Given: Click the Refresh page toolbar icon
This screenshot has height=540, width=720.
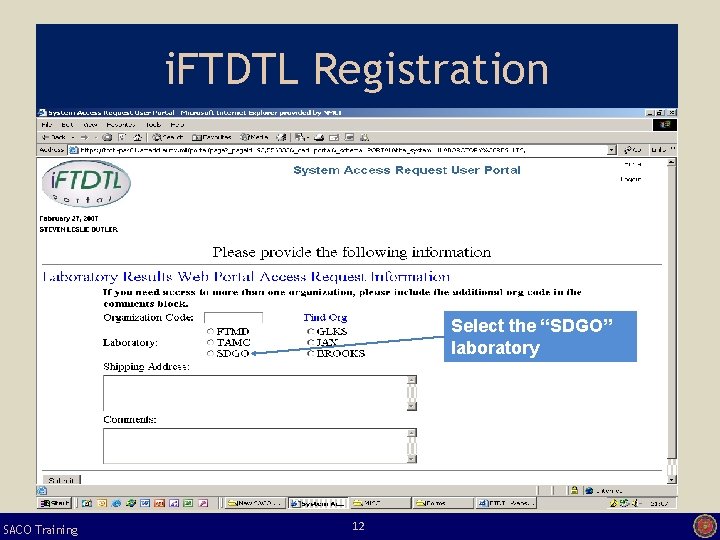Looking at the screenshot, I should 122,137.
